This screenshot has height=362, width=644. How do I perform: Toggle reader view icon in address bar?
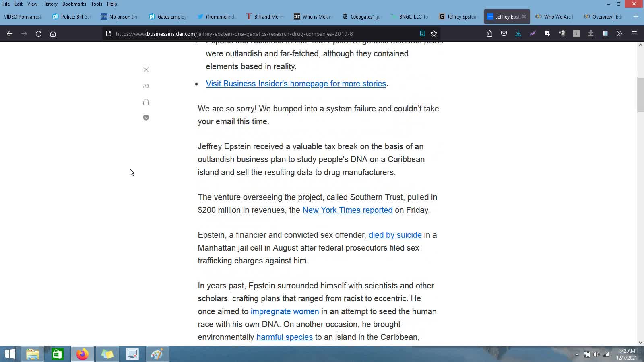click(423, 34)
